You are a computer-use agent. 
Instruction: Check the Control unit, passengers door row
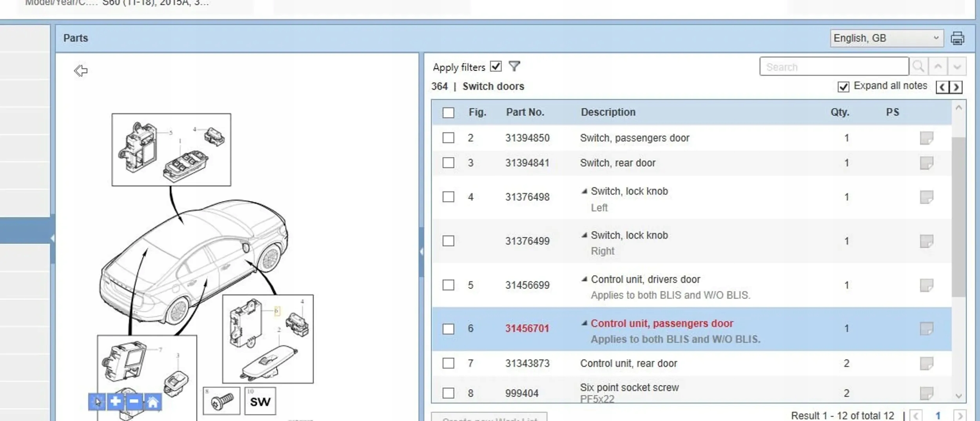coord(448,328)
